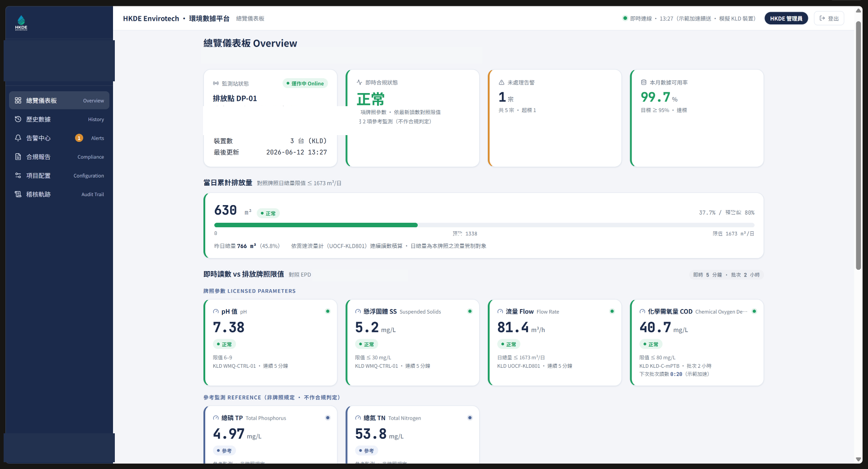
Task: Click the daily discharge green progress bar
Action: (316, 225)
